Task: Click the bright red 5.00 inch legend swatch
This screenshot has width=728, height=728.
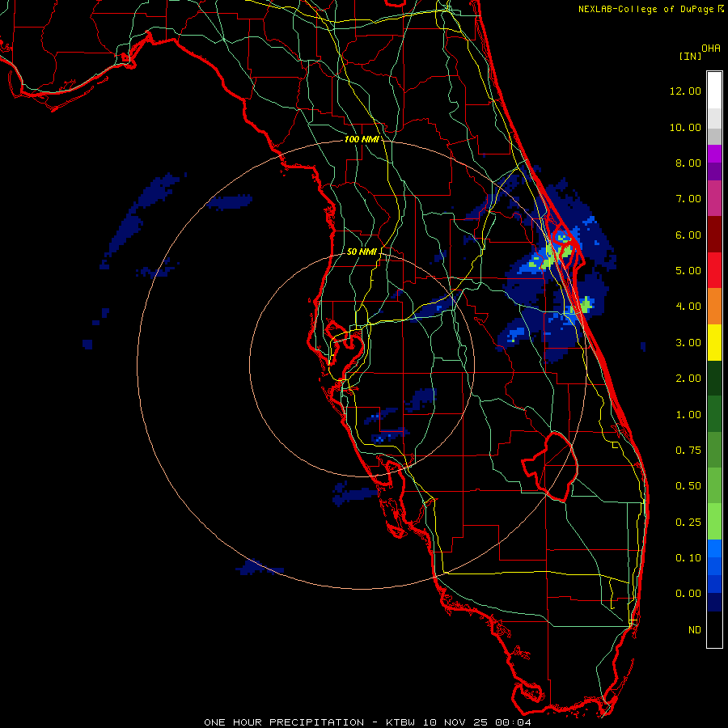Action: tap(714, 270)
